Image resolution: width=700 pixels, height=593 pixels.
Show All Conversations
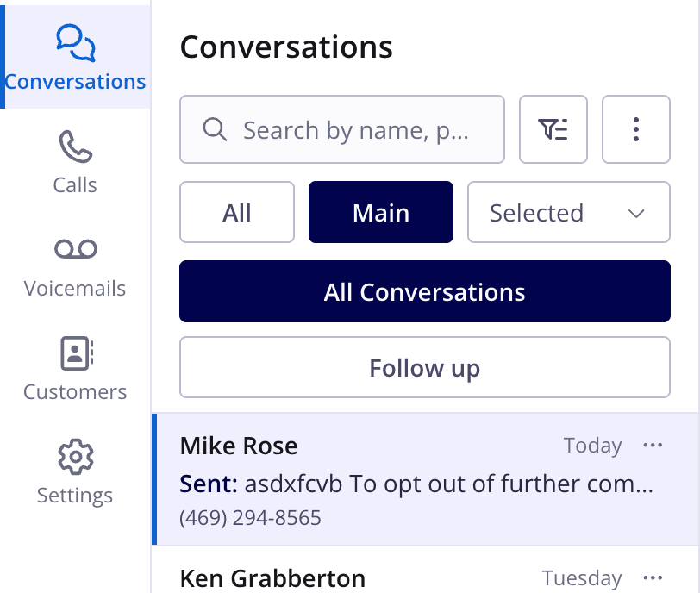(x=424, y=291)
